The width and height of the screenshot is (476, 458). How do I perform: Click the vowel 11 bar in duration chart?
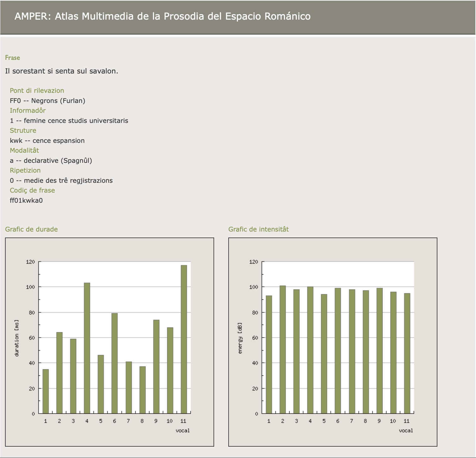click(184, 339)
